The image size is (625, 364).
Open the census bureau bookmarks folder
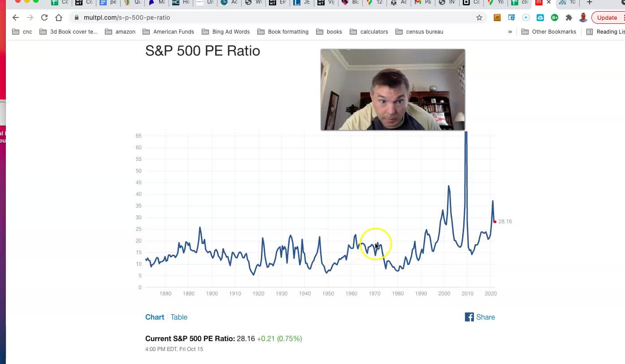(419, 32)
